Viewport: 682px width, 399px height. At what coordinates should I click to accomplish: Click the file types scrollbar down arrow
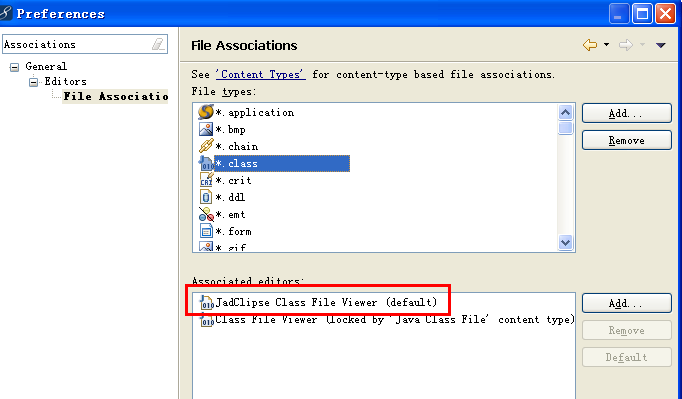[x=565, y=242]
